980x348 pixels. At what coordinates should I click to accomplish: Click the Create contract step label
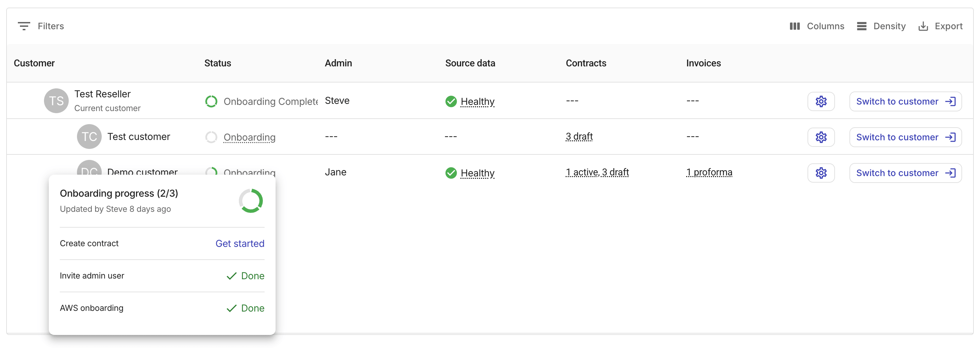tap(89, 243)
